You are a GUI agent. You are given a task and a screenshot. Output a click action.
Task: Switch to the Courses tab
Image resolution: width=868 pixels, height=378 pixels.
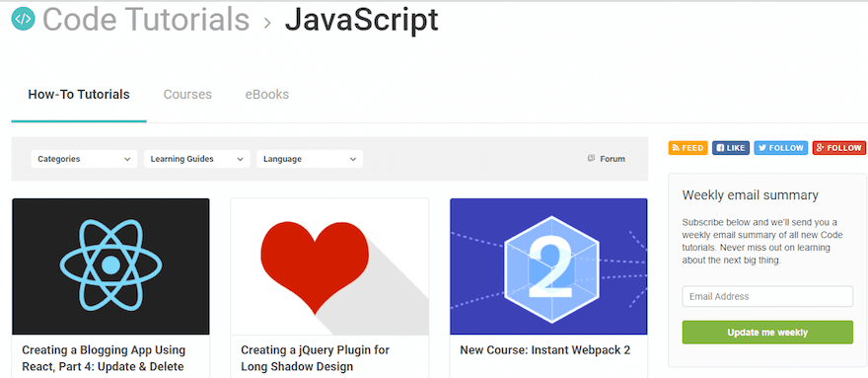[x=187, y=94]
